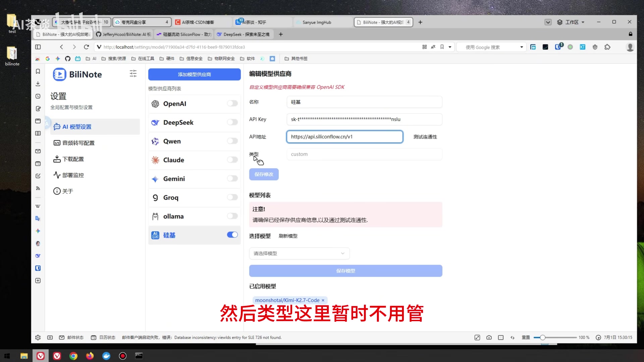The width and height of the screenshot is (644, 362).
Task: Click the API Key input field
Action: 365,119
